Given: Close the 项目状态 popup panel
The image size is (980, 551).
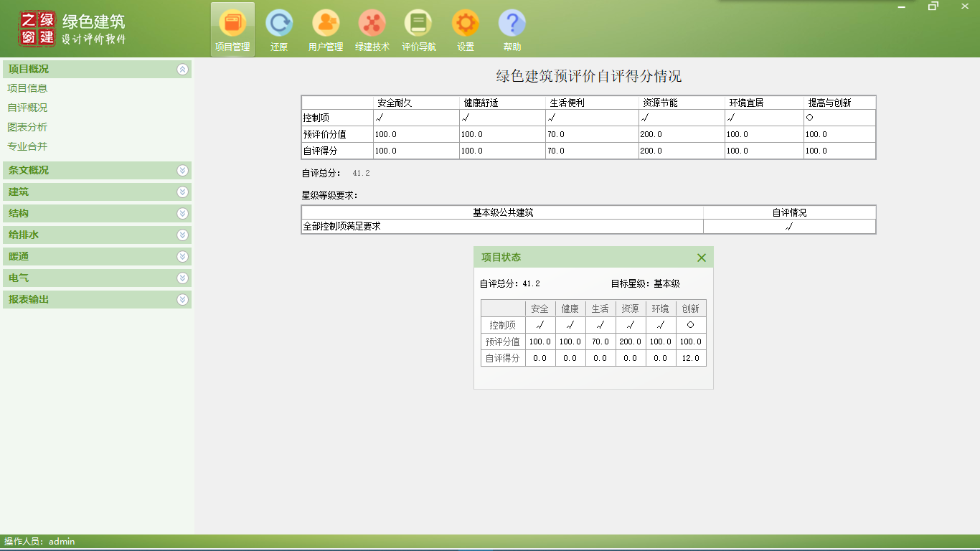Looking at the screenshot, I should pyautogui.click(x=702, y=258).
